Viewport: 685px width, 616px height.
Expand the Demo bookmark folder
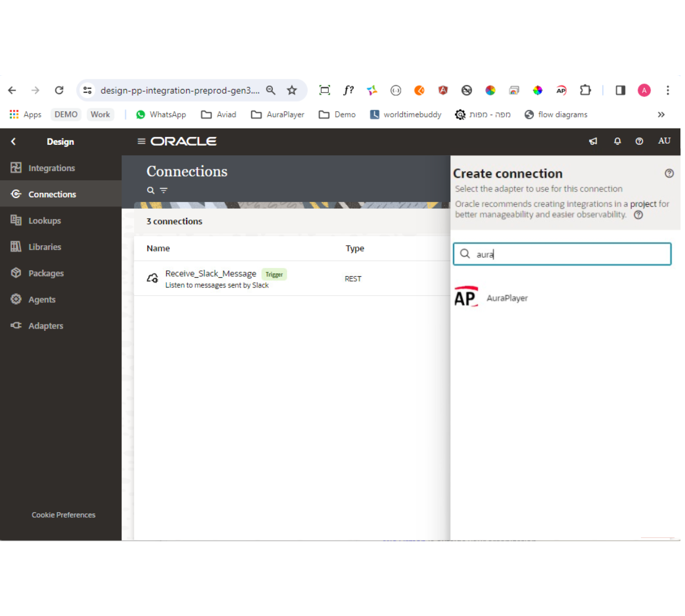click(x=337, y=115)
